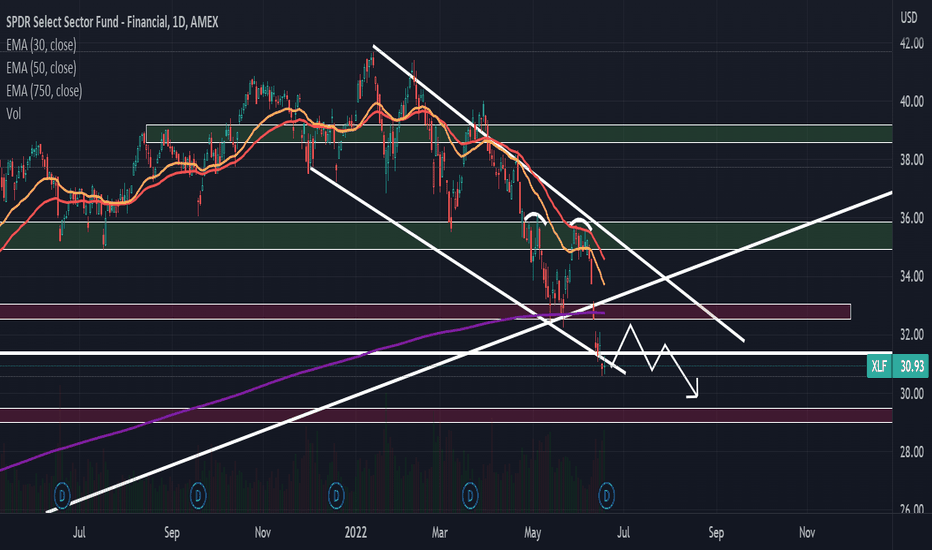
Task: Click the 38.00 price axis label
Action: (912, 160)
